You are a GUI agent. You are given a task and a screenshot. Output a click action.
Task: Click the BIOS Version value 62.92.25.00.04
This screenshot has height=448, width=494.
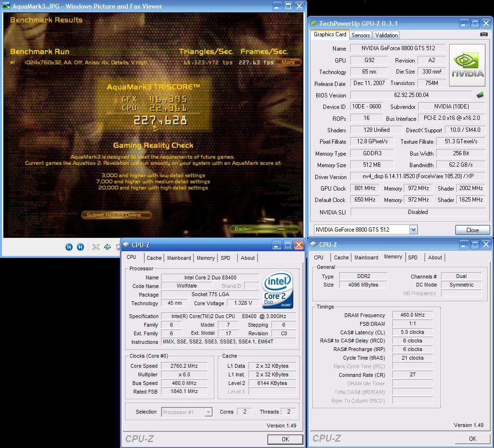(411, 95)
